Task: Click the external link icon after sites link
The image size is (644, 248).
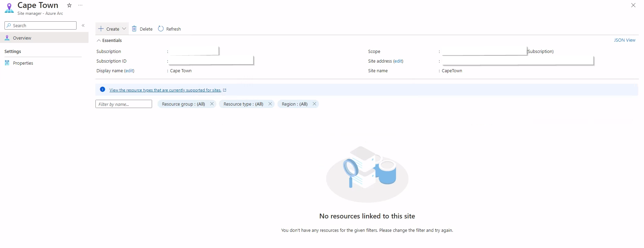Action: tap(225, 90)
